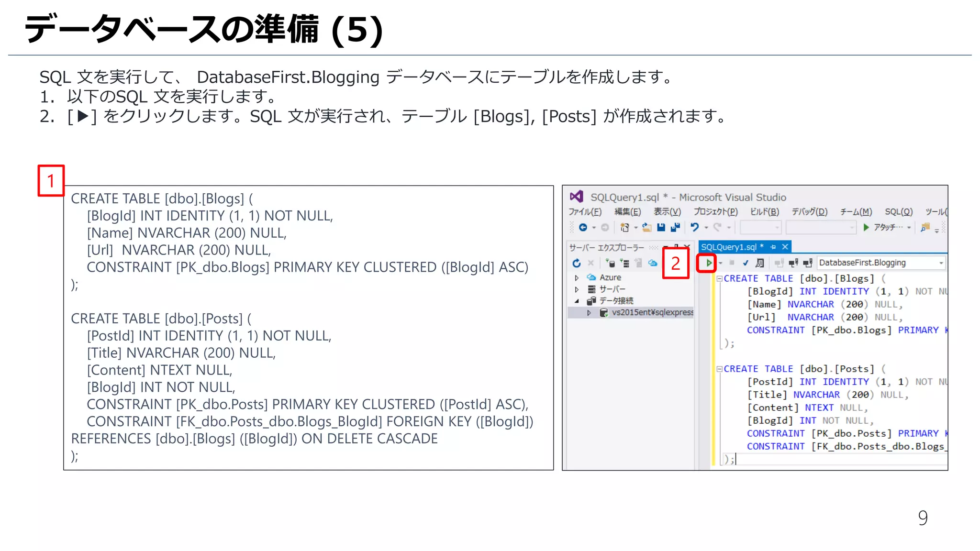Open the Undo history dropdown arrow

[706, 228]
